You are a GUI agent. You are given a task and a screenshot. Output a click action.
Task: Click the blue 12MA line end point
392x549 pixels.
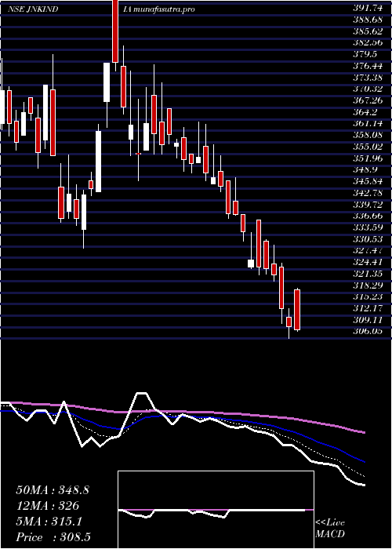click(x=365, y=462)
